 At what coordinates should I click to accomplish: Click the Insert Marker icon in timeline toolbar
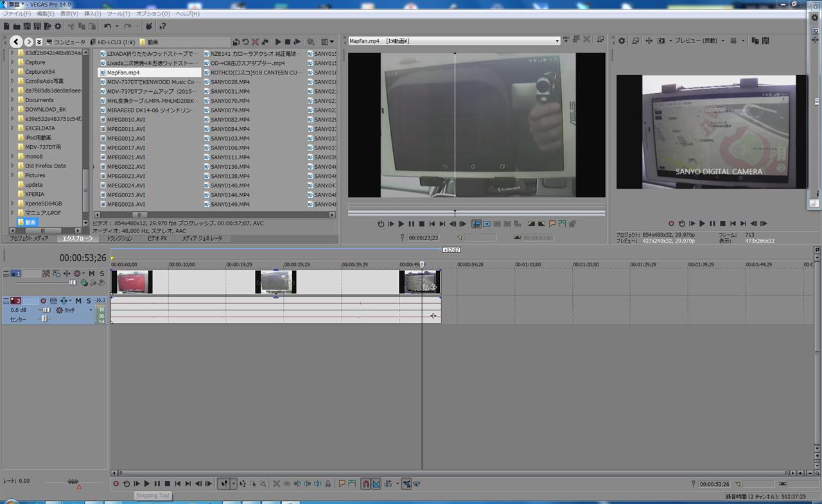coord(342,483)
